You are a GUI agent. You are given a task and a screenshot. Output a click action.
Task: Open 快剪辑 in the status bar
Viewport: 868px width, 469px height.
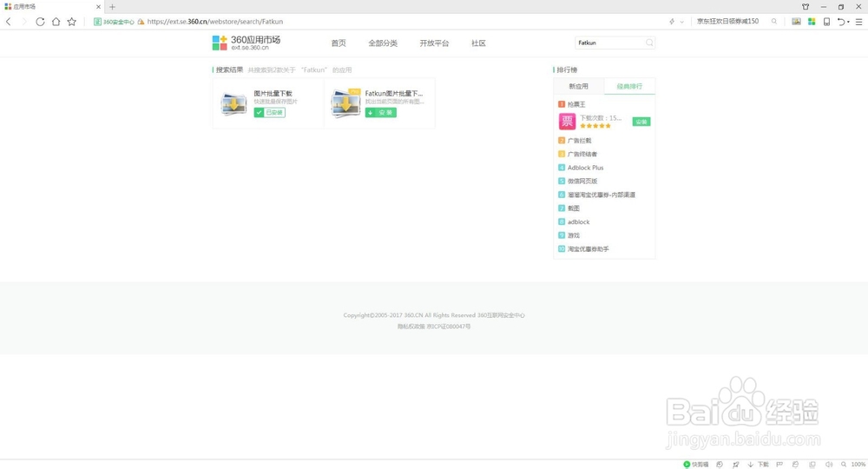click(x=696, y=465)
